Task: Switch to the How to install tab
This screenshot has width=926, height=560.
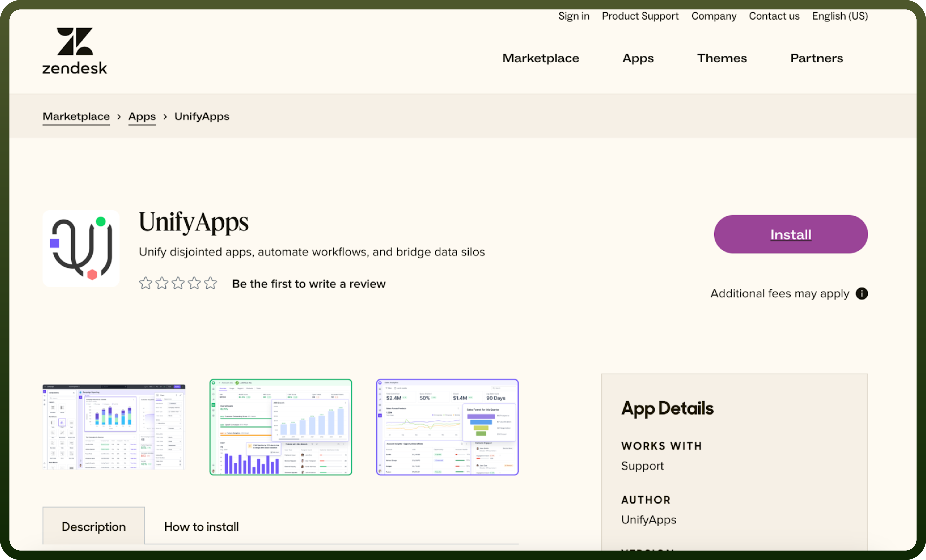Action: (201, 526)
